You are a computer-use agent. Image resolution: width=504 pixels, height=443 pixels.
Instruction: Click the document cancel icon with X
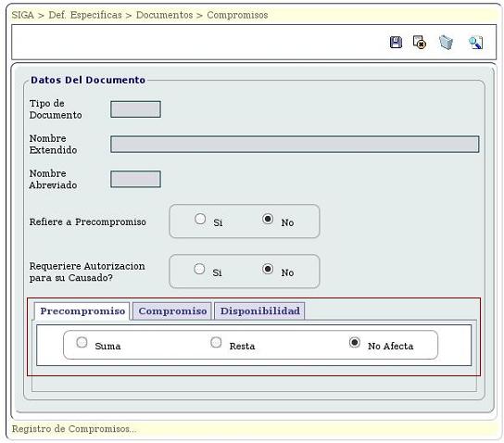(x=420, y=42)
